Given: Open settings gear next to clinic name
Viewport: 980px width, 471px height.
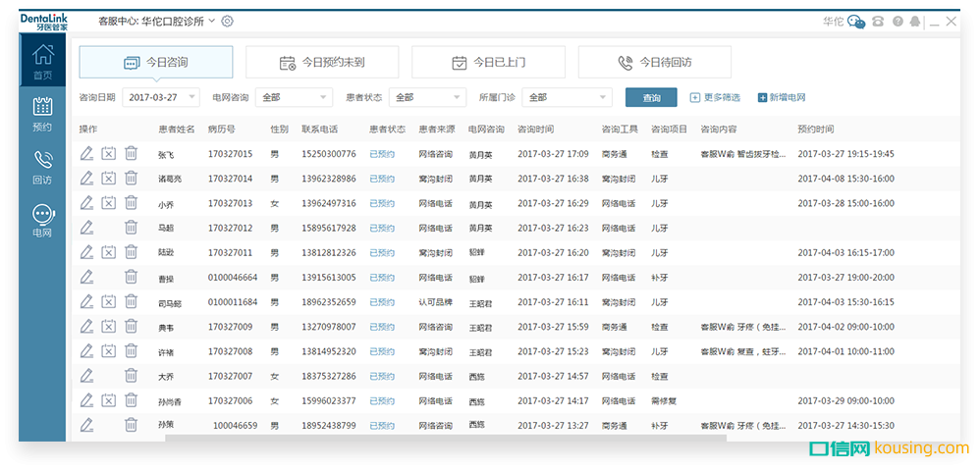Looking at the screenshot, I should [x=228, y=22].
